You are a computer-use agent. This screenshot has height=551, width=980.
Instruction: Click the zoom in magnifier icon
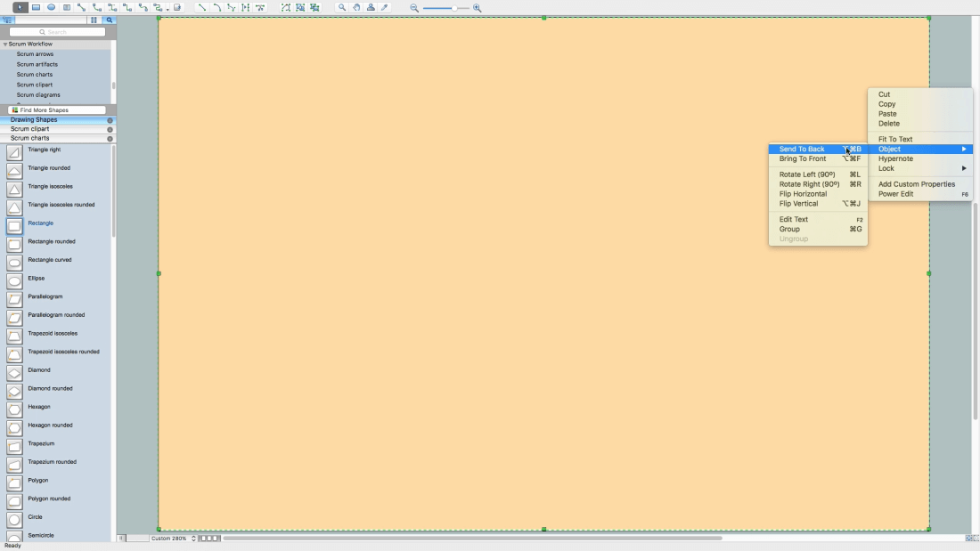coord(478,8)
